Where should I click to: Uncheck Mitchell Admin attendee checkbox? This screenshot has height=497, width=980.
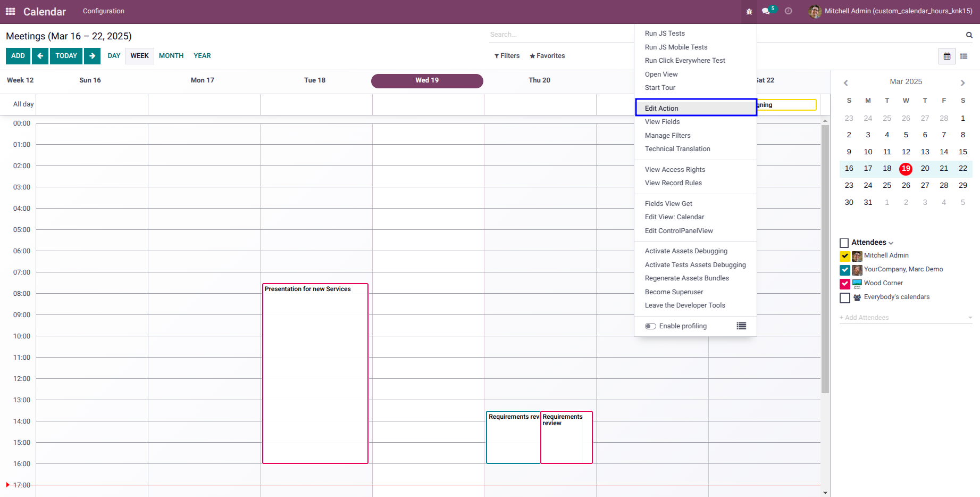pyautogui.click(x=845, y=256)
